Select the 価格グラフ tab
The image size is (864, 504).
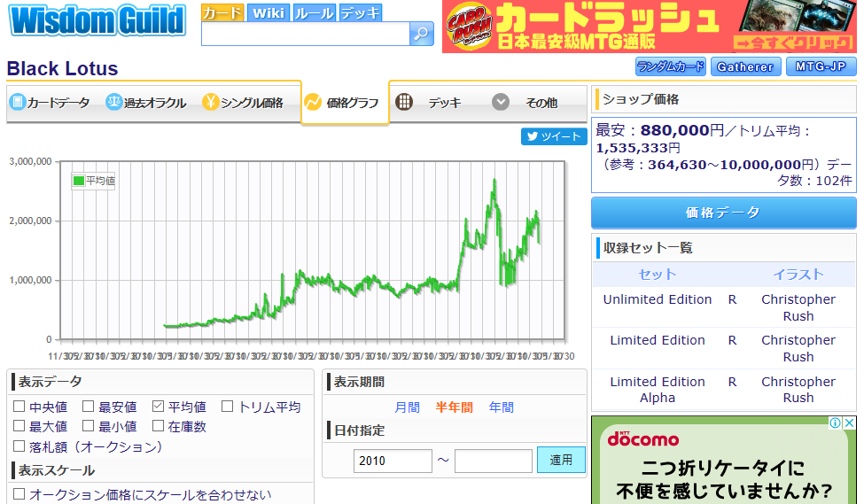345,103
